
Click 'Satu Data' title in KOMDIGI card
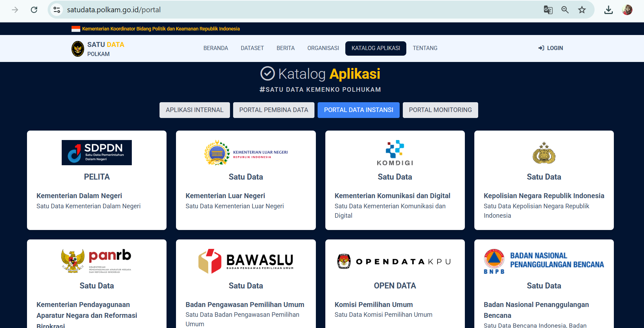[395, 177]
